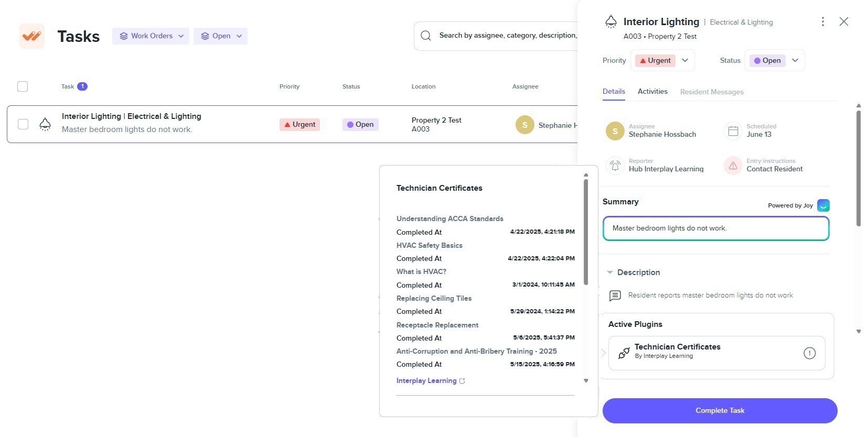Click the Technician Certificates plug icon

624,353
